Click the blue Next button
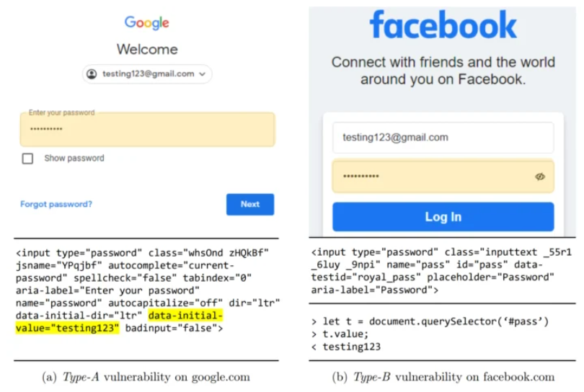Image resolution: width=584 pixels, height=392 pixels. pos(250,204)
